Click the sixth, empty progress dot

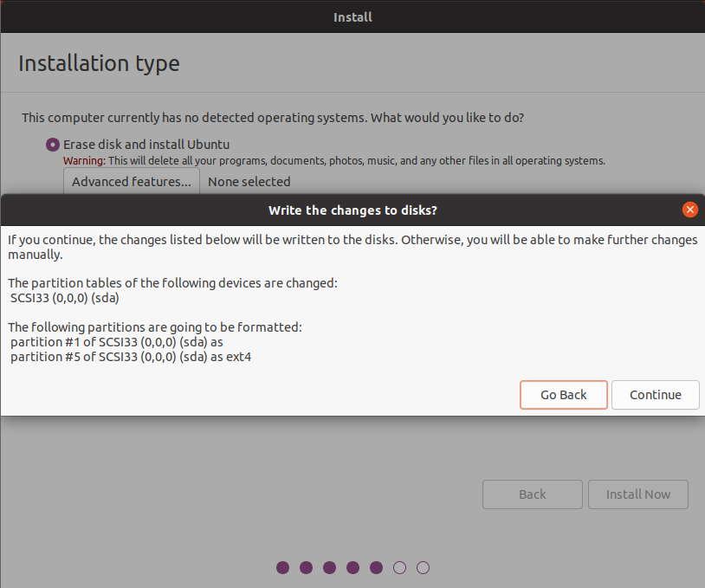(x=399, y=568)
